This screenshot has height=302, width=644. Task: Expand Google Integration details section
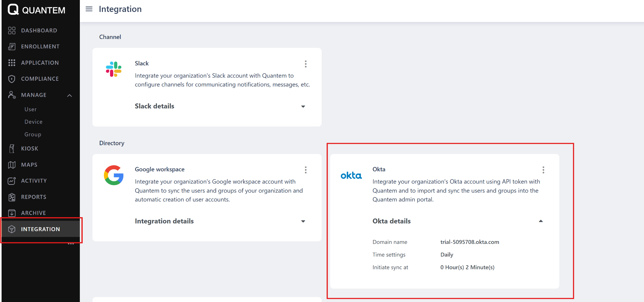tap(303, 221)
